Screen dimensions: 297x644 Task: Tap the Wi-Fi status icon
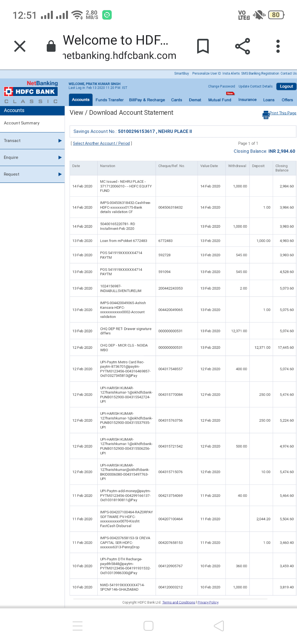click(x=77, y=15)
